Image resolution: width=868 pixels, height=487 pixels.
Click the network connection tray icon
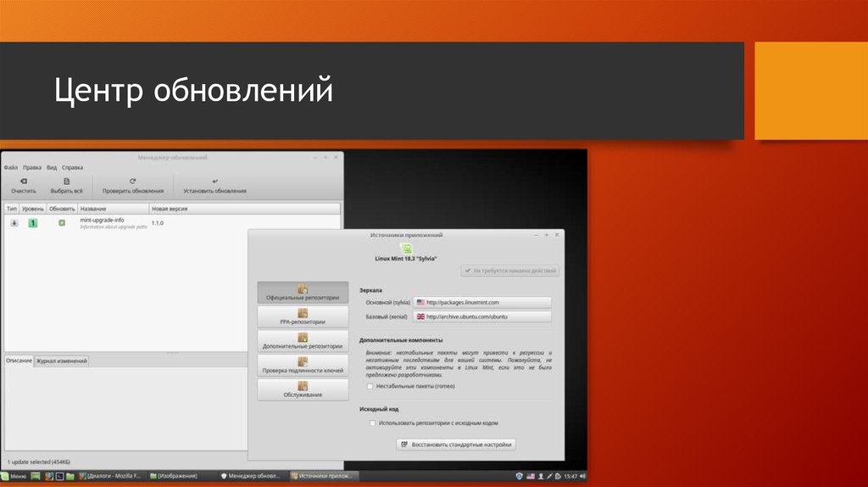pos(549,476)
